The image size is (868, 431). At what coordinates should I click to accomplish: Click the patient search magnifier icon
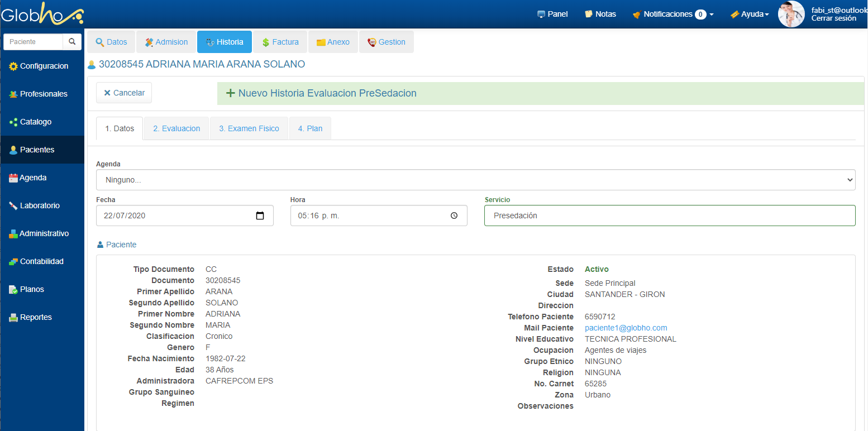click(72, 42)
